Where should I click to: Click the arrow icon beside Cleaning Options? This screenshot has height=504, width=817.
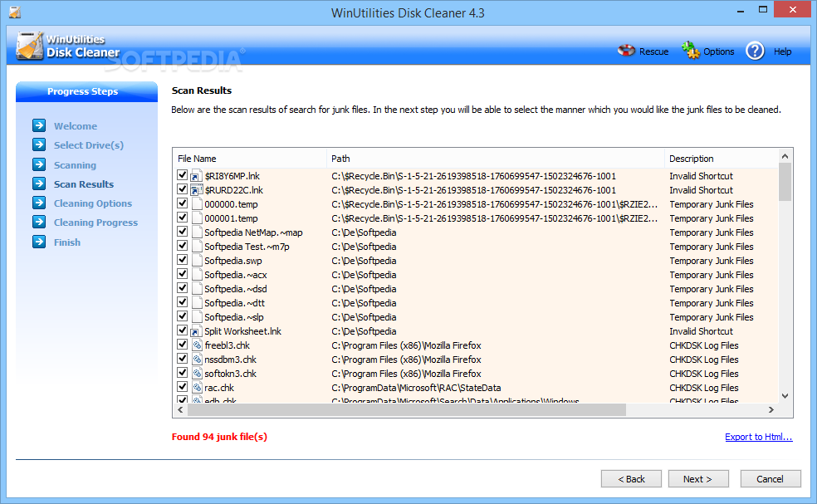[39, 203]
